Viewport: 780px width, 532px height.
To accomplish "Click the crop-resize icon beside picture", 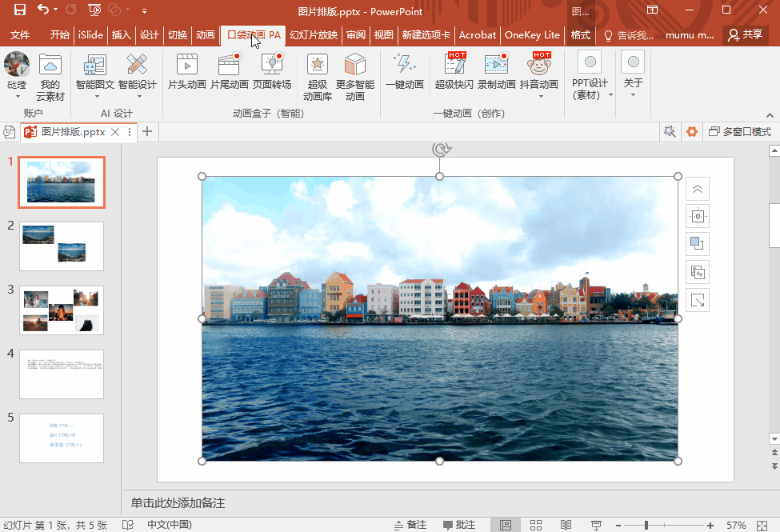I will click(x=698, y=300).
